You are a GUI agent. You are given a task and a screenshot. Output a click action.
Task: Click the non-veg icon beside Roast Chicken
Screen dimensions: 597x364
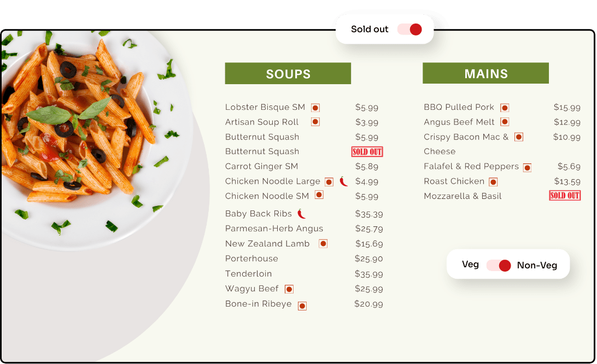click(493, 181)
